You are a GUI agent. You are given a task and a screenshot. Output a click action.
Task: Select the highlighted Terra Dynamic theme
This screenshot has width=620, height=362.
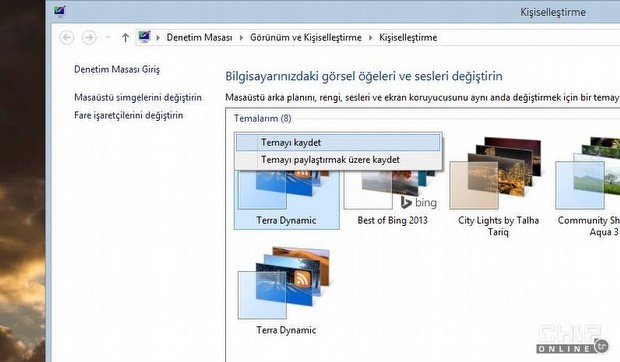pyautogui.click(x=287, y=200)
